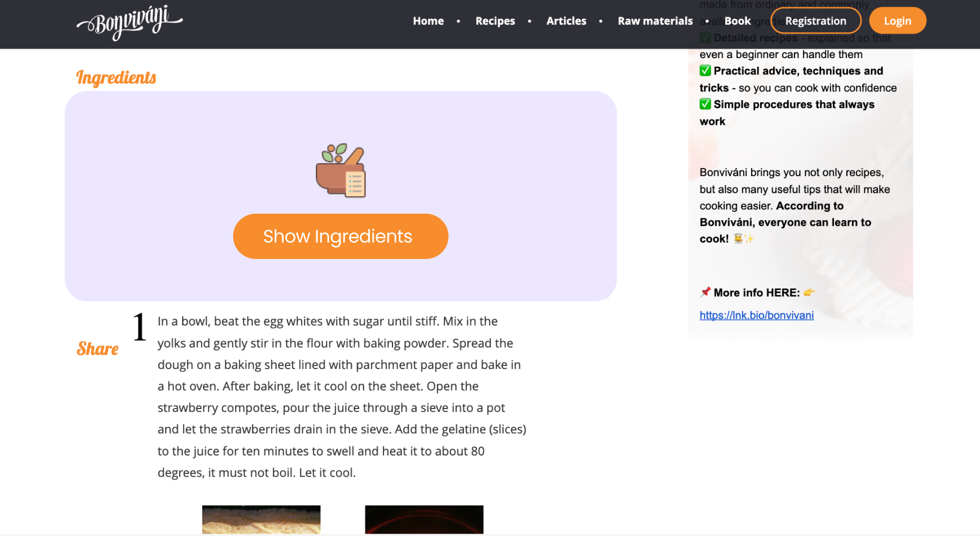
Task: Click the Bonvivani logo
Action: 130,23
